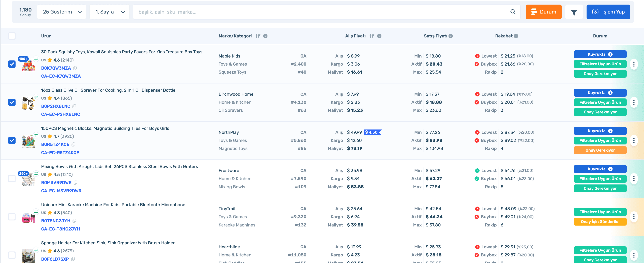Click swap arrows icon on Squishy Toys thumbnail

[x=36, y=59]
